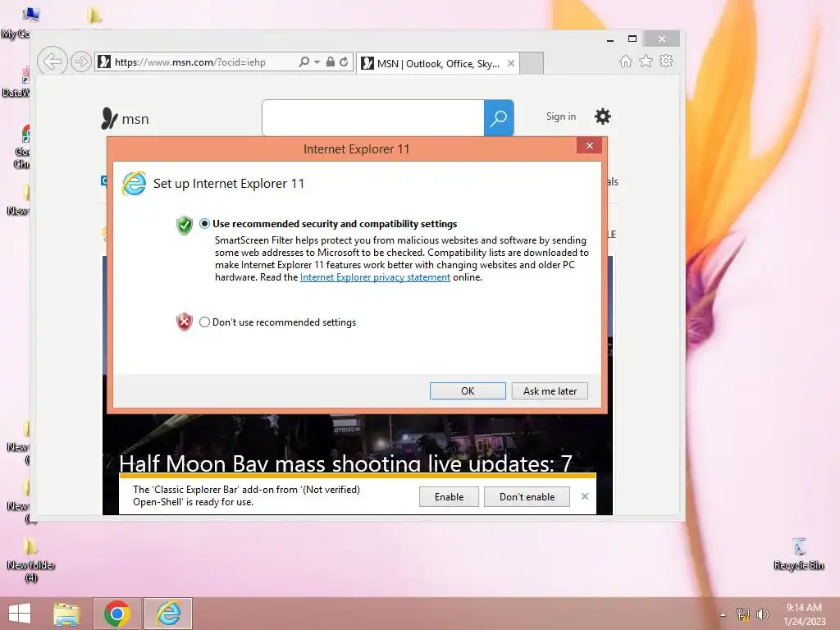This screenshot has width=840, height=630.
Task: Click the Internet Explorer logo in the dialog
Action: 134,183
